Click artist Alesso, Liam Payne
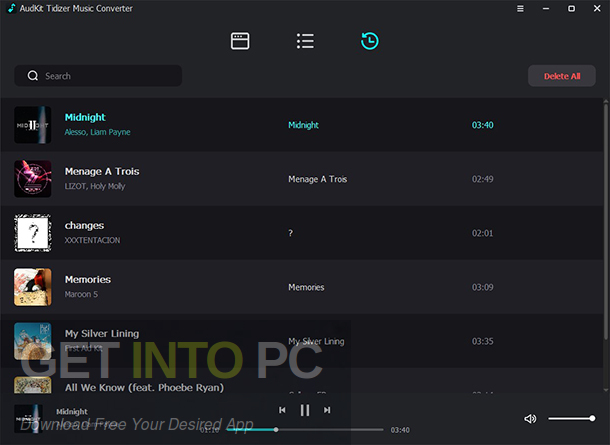The width and height of the screenshot is (610, 445). click(97, 132)
